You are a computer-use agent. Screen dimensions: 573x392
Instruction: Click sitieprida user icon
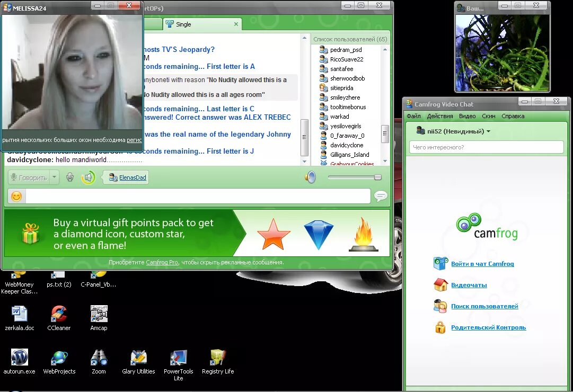tap(323, 88)
